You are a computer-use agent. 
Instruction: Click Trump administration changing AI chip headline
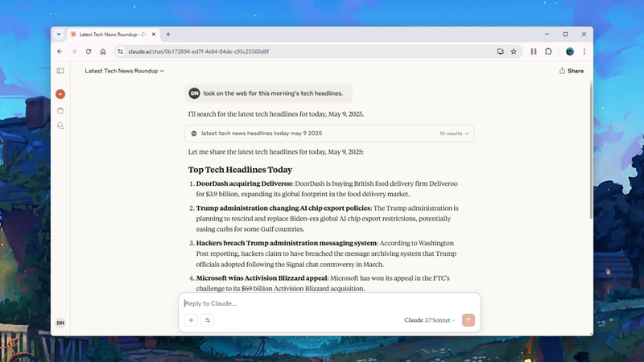pos(283,208)
